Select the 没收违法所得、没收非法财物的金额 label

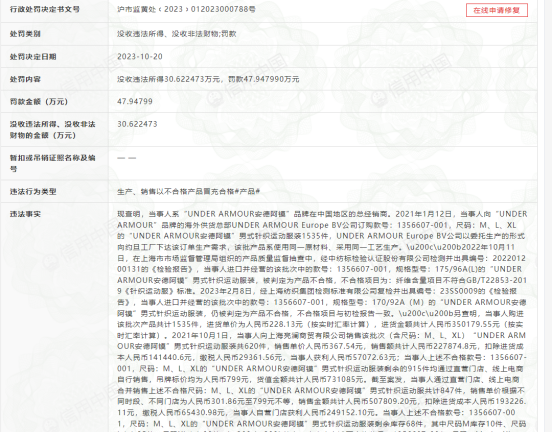(x=52, y=130)
